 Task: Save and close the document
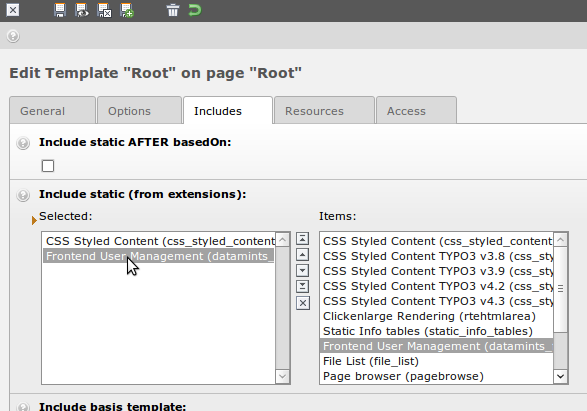[104, 10]
